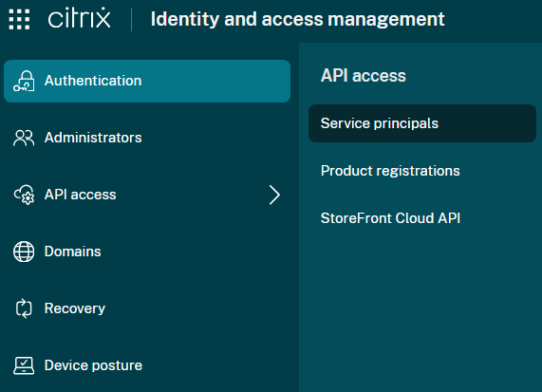
Task: Click the Administrators people icon
Action: click(24, 138)
